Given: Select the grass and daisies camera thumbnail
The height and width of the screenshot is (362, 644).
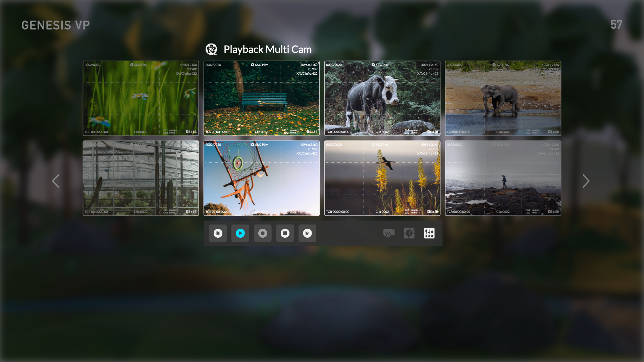Looking at the screenshot, I should [x=141, y=98].
